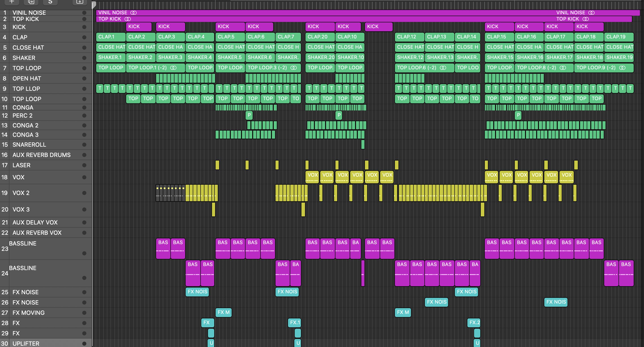
Task: Select the CLAP.19 region
Action: click(619, 37)
